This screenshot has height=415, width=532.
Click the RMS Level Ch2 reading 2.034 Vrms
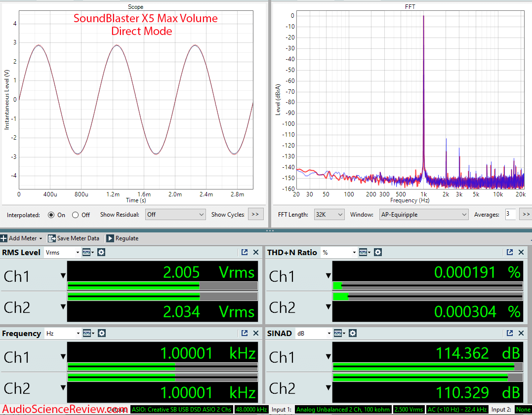(208, 311)
